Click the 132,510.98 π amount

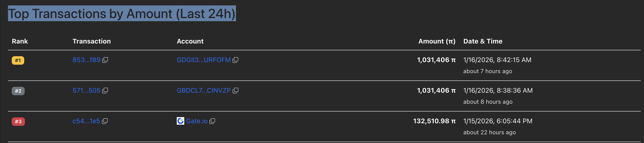434,121
